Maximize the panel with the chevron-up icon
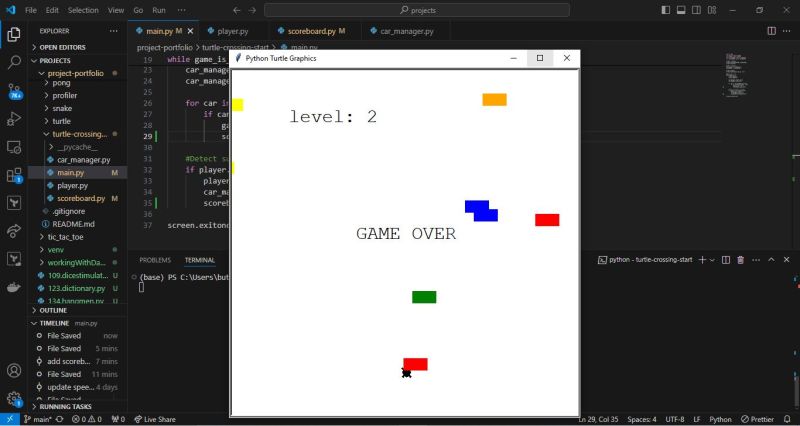The image size is (800, 426). click(771, 260)
